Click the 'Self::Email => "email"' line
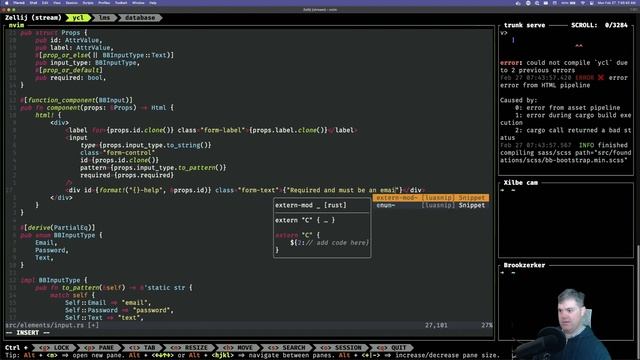This screenshot has width=640, height=360. (108, 303)
